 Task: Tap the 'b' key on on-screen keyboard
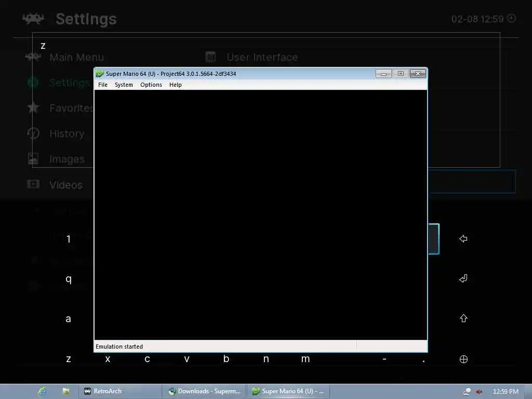[226, 358]
